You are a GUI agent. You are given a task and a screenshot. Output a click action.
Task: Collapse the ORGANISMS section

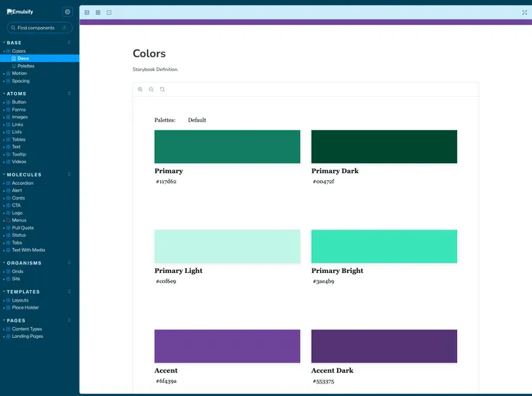coord(24,263)
